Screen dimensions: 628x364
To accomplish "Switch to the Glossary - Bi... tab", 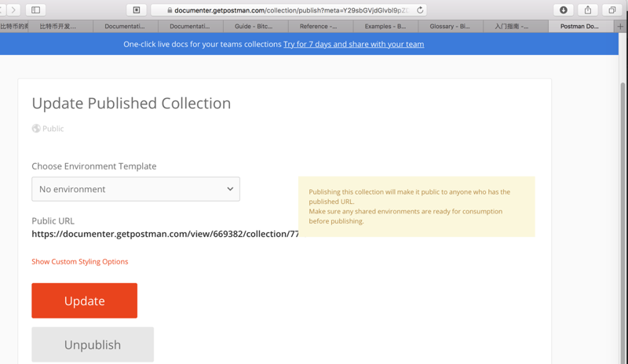I will tap(451, 27).
